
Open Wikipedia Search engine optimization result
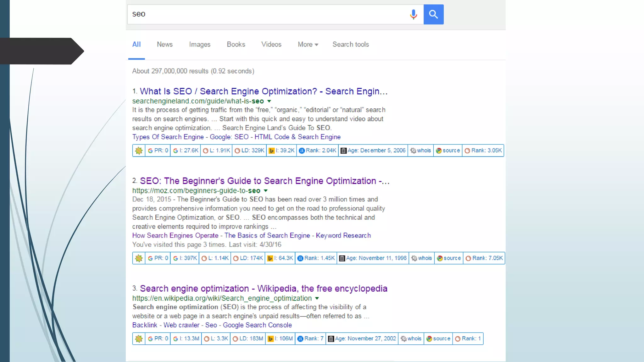[263, 288]
